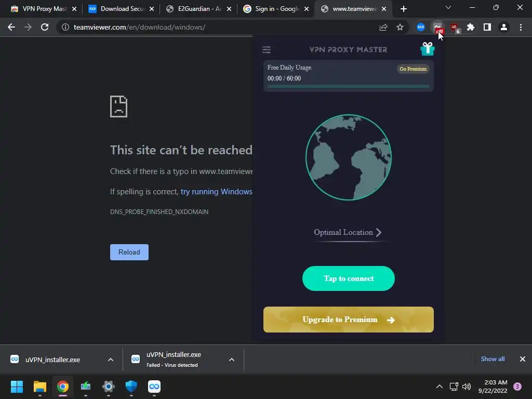Click the globe illustration in VPN popup

pos(349,157)
